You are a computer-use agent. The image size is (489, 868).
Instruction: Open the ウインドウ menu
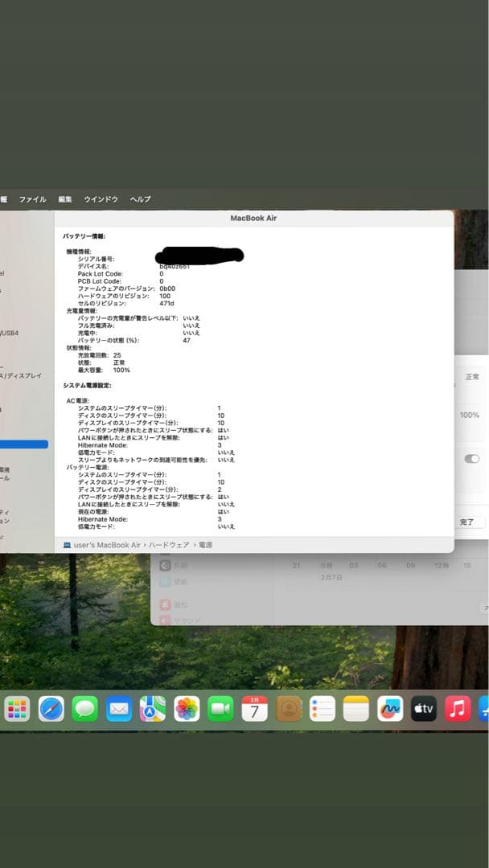[x=101, y=199]
